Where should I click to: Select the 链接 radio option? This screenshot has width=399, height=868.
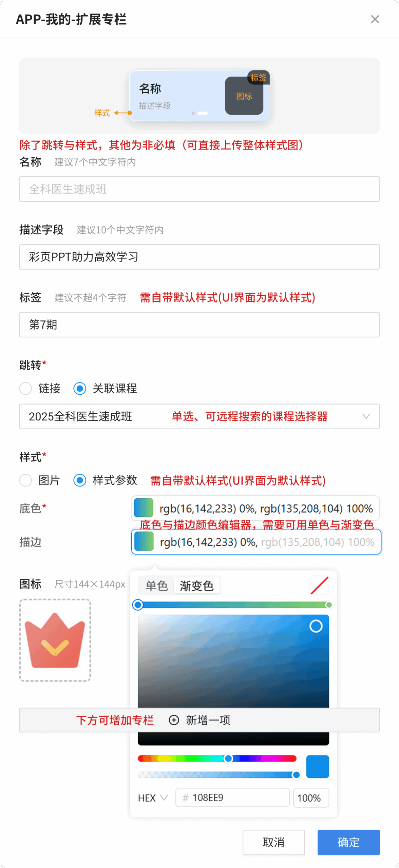pyautogui.click(x=26, y=389)
